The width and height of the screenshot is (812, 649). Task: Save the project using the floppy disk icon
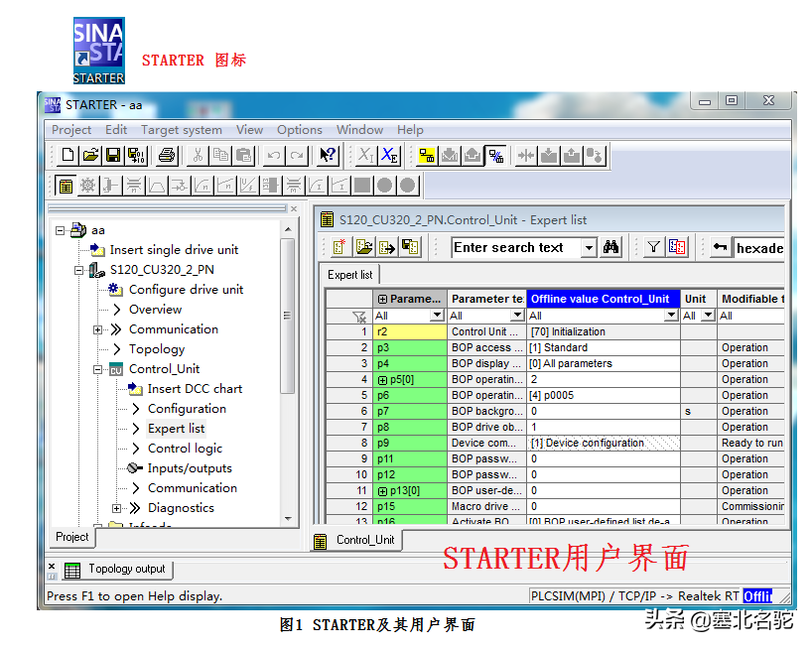[x=113, y=155]
